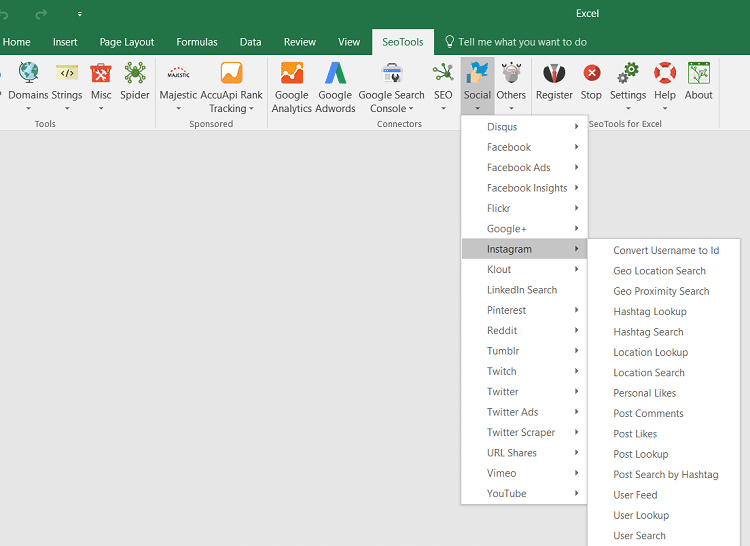Expand the Domains dropdown arrow
Viewport: 750px width, 546px height.
pos(28,109)
